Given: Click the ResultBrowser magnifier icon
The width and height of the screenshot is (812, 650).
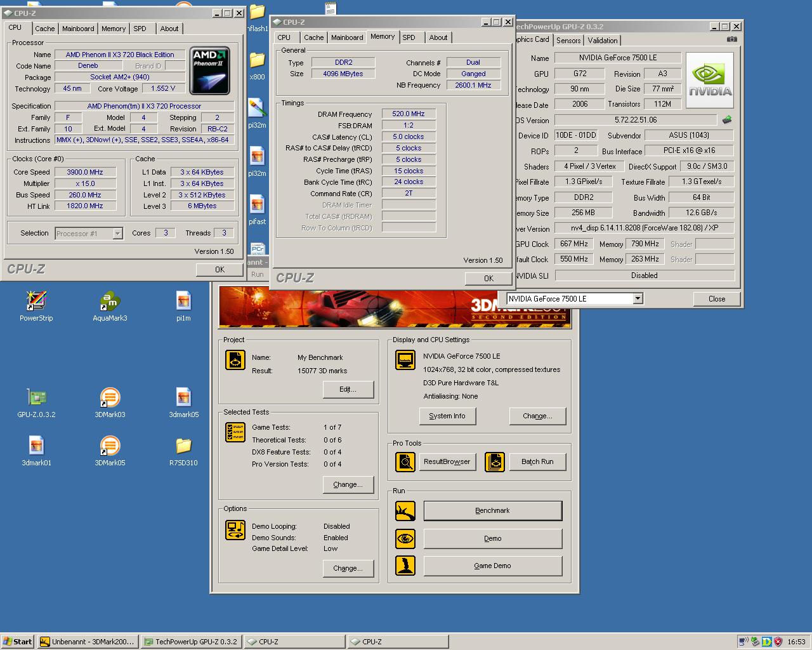Looking at the screenshot, I should coord(405,461).
